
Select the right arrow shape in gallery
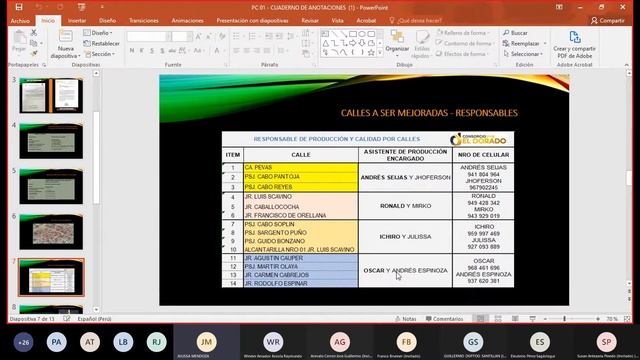tap(353, 43)
